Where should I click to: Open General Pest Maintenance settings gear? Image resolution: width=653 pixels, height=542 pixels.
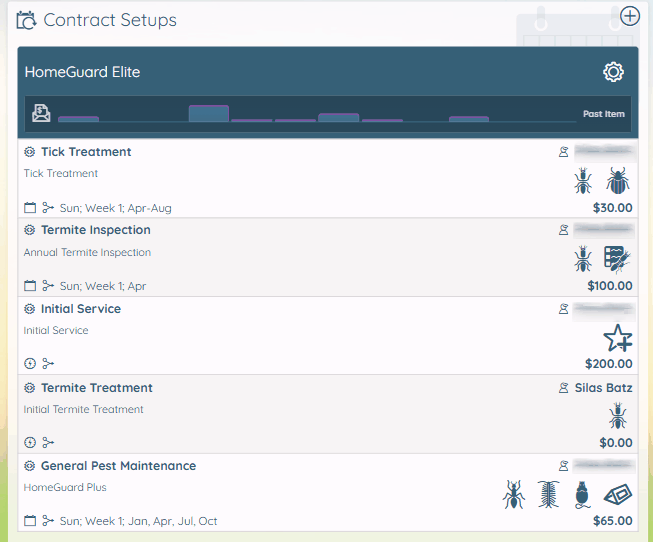(x=30, y=466)
